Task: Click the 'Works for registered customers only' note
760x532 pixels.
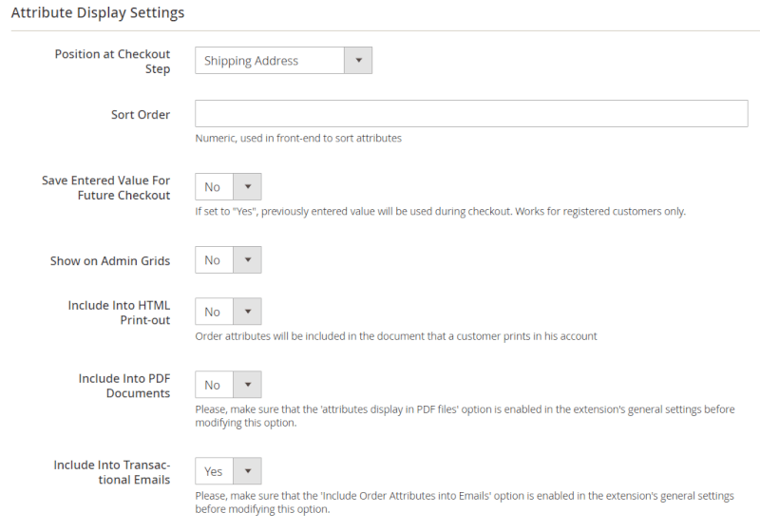Action: [440, 211]
